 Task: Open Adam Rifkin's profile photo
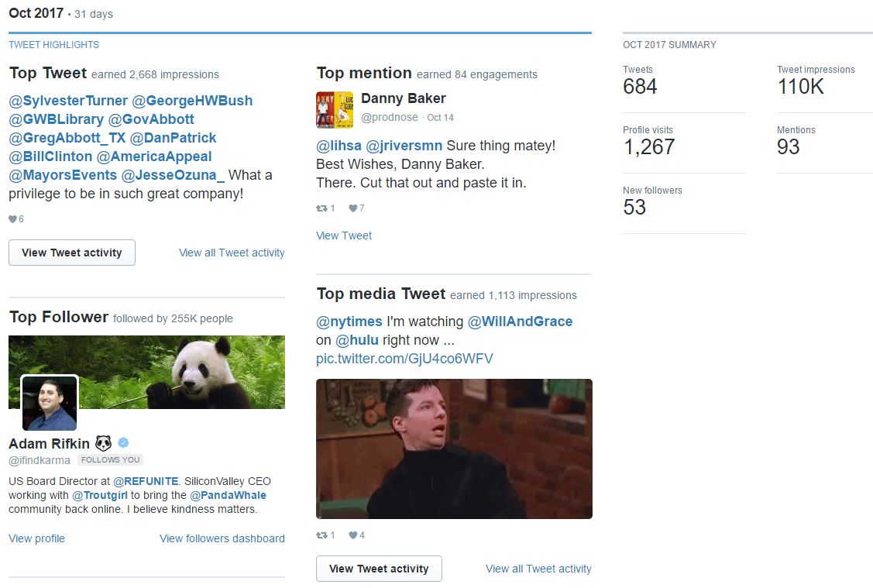(50, 403)
